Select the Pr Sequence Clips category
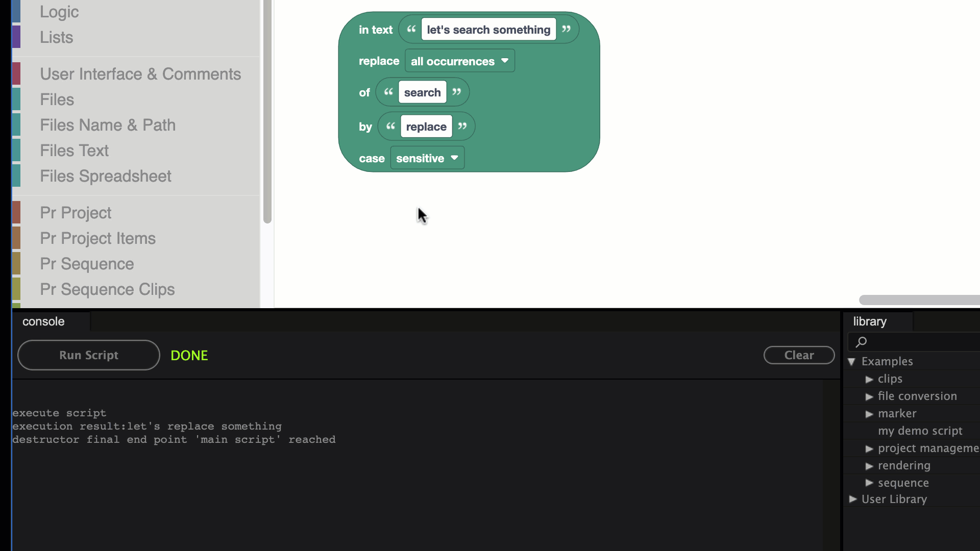980x551 pixels. pos(108,289)
